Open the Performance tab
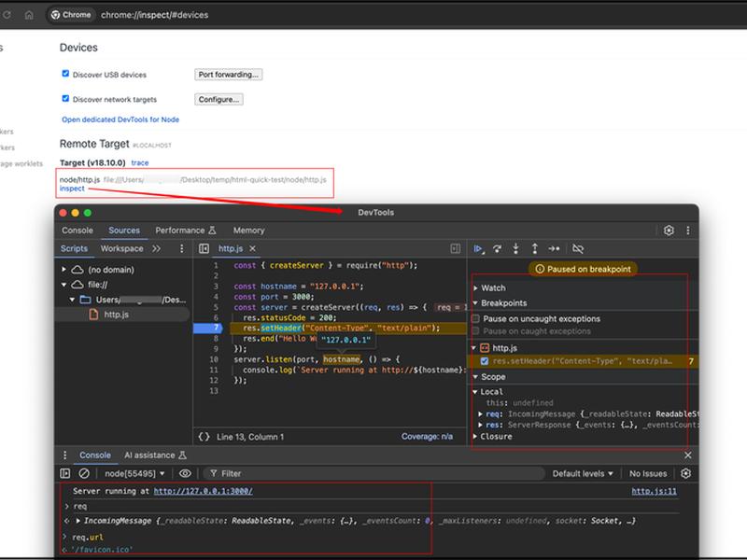This screenshot has height=560, width=747. (185, 231)
